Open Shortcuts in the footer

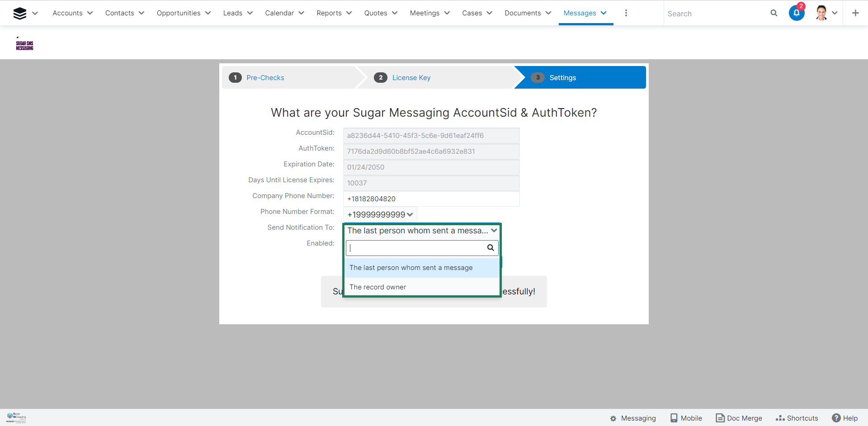point(797,418)
